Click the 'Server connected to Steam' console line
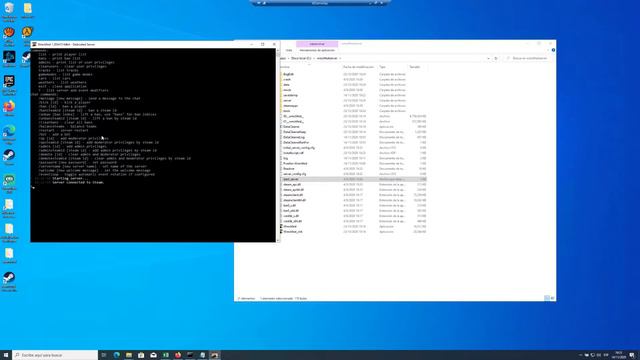Image resolution: width=640 pixels, height=360 pixels. [78, 182]
